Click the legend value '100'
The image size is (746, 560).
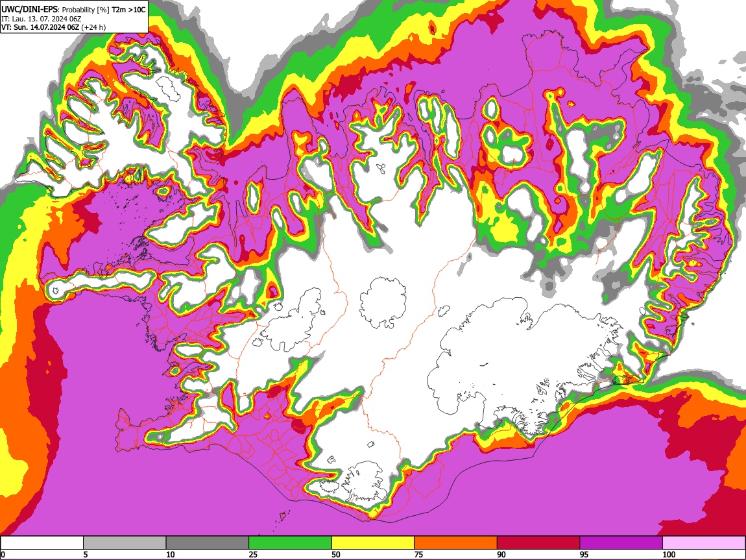[x=669, y=554]
